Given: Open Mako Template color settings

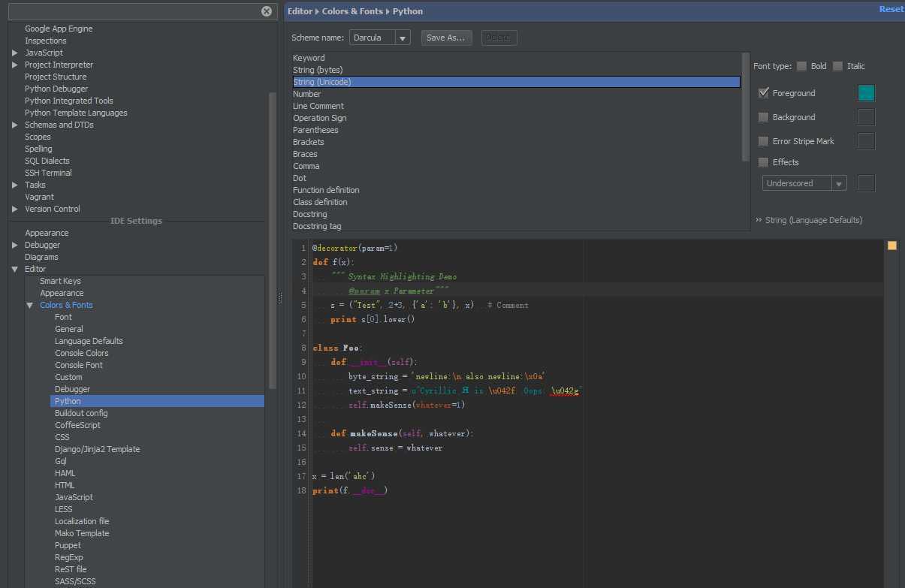Looking at the screenshot, I should pos(82,533).
